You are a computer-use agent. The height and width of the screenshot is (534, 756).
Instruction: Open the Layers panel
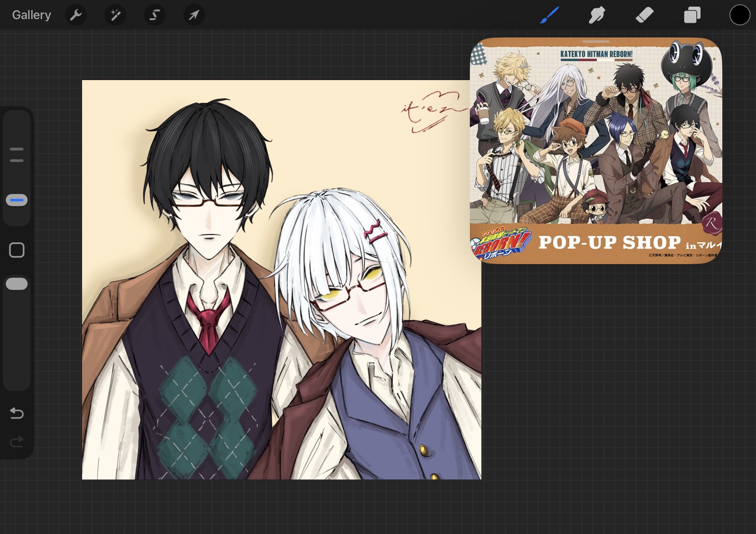click(692, 15)
